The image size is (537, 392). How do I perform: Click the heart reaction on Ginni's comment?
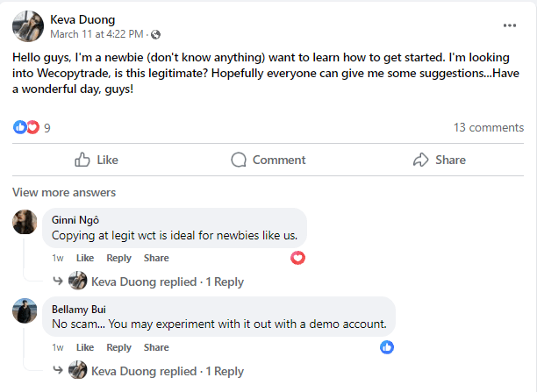pyautogui.click(x=298, y=258)
